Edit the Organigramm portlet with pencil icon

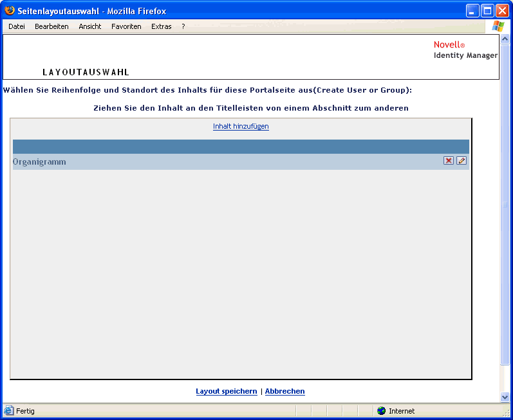[x=462, y=161]
